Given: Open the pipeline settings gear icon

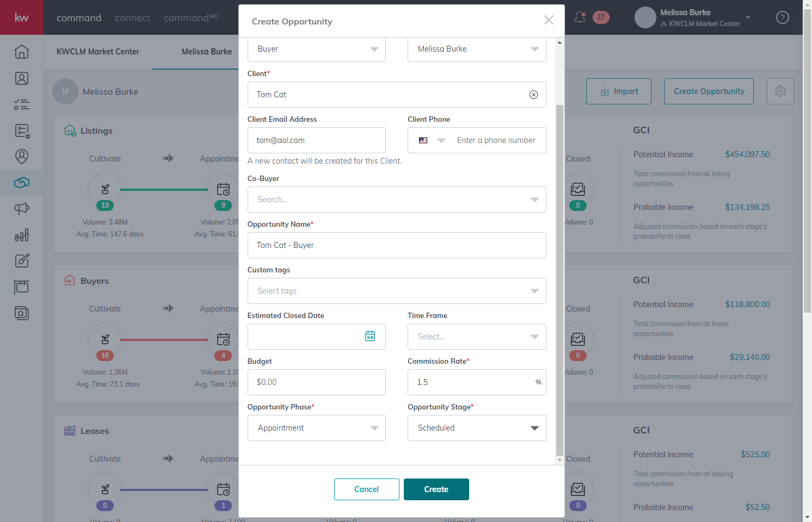Looking at the screenshot, I should [780, 91].
